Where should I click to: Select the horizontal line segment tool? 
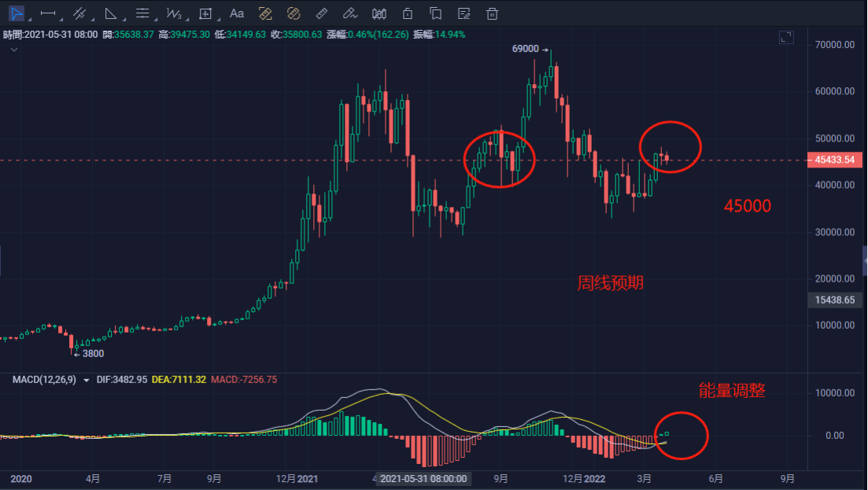coord(48,13)
